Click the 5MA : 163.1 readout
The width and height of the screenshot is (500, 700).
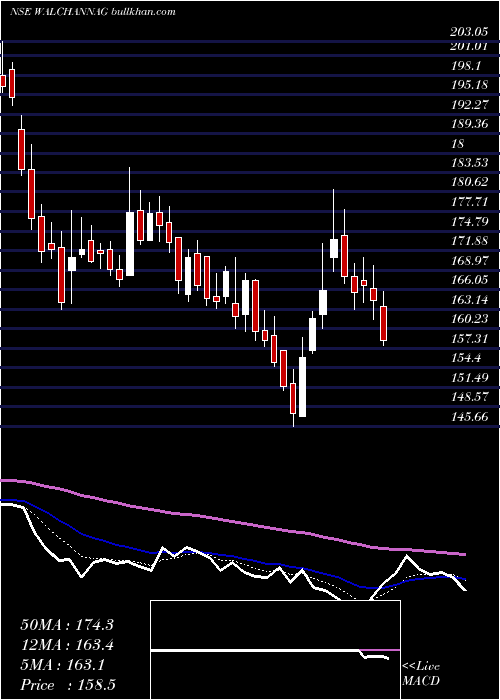pos(62,665)
